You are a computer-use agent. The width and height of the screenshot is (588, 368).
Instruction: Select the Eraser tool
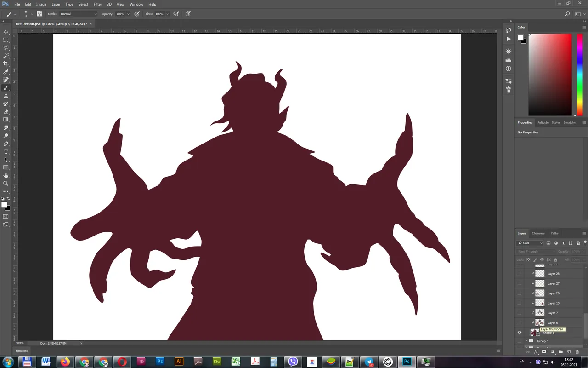[x=6, y=112]
